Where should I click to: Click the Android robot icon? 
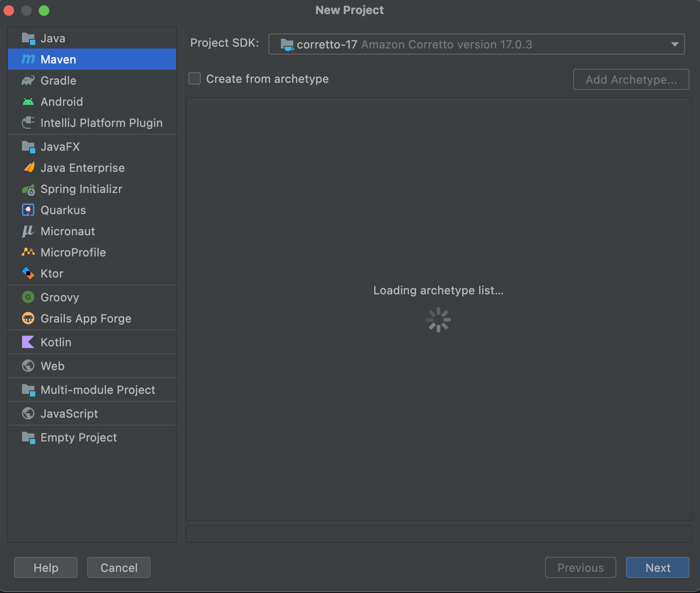tap(28, 102)
